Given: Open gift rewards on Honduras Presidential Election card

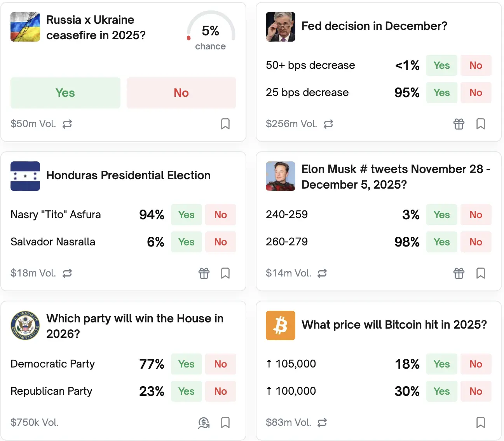Looking at the screenshot, I should [x=204, y=273].
